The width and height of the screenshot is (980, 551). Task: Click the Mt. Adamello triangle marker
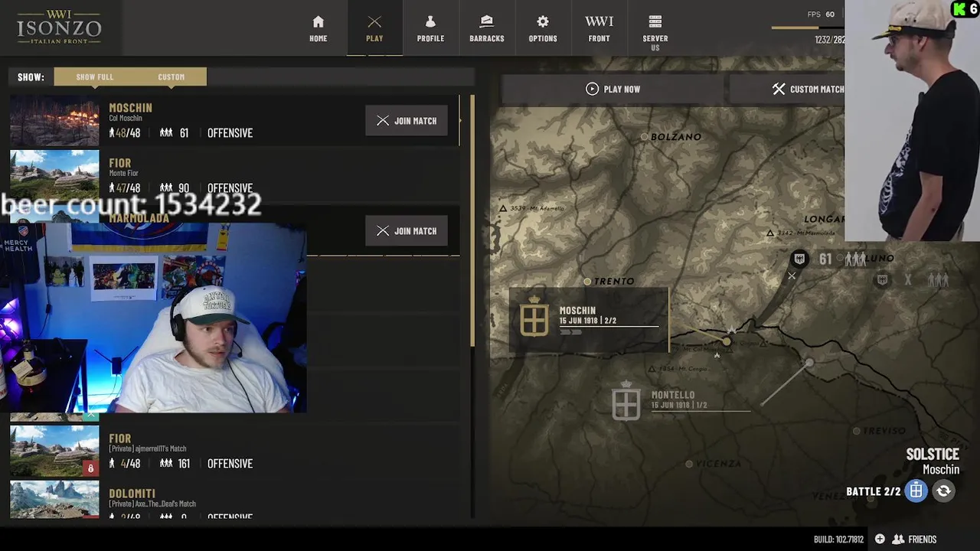(x=503, y=208)
